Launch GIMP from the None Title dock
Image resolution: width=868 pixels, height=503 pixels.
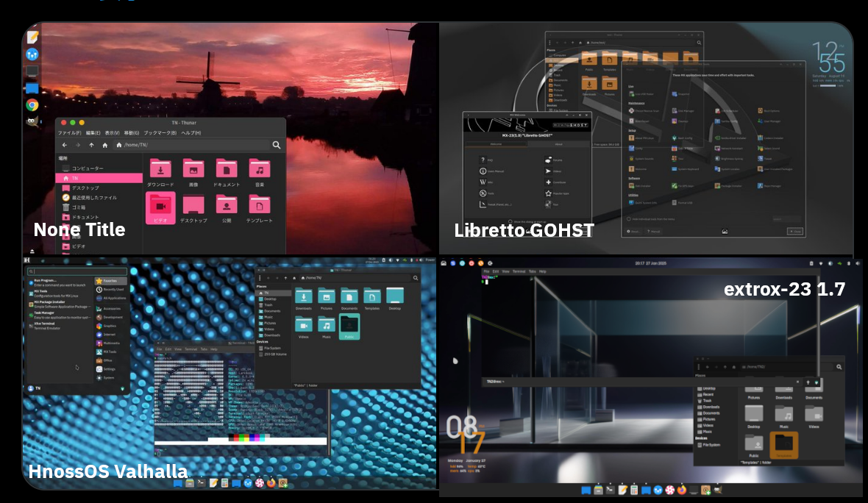pos(32,122)
